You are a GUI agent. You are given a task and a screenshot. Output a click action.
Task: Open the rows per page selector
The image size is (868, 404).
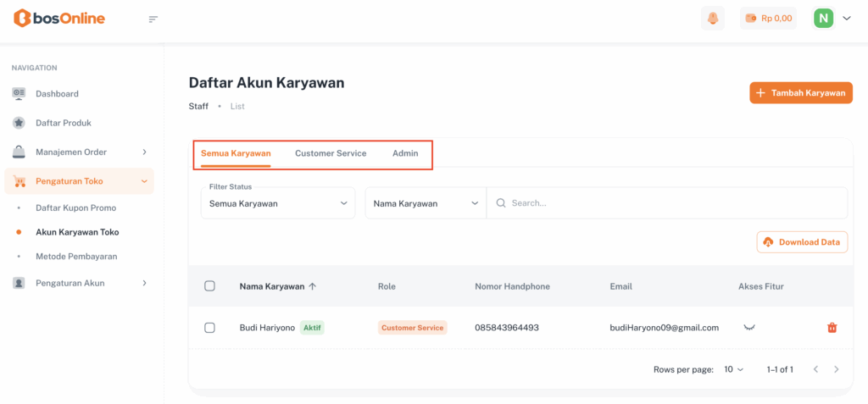tap(733, 369)
